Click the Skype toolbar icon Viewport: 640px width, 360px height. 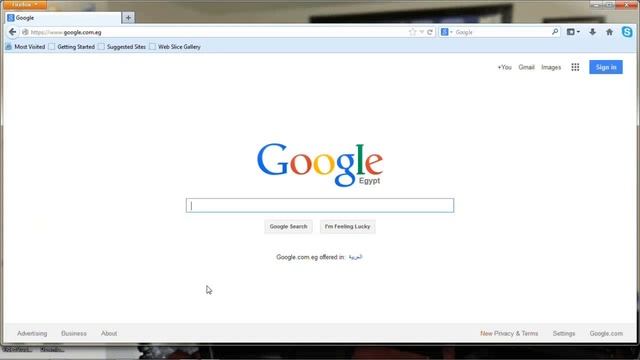pyautogui.click(x=627, y=32)
